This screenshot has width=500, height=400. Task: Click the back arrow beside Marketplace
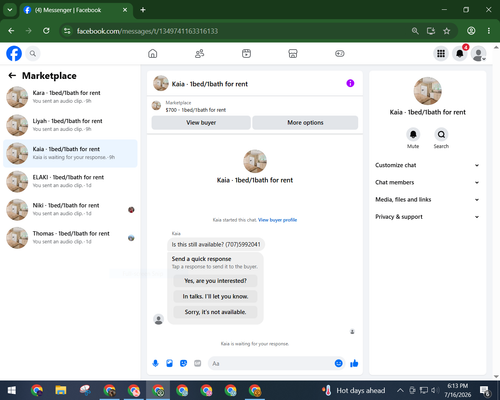tap(12, 76)
